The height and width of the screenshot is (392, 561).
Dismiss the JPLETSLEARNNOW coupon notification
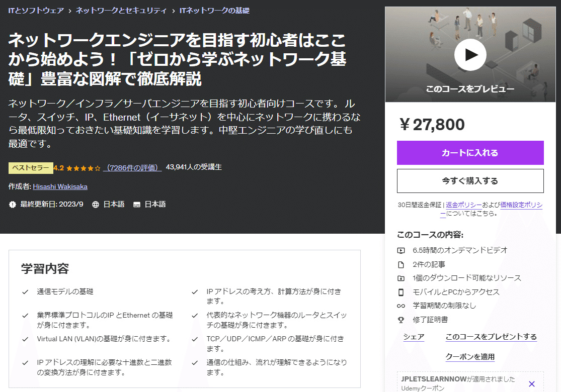click(x=532, y=382)
